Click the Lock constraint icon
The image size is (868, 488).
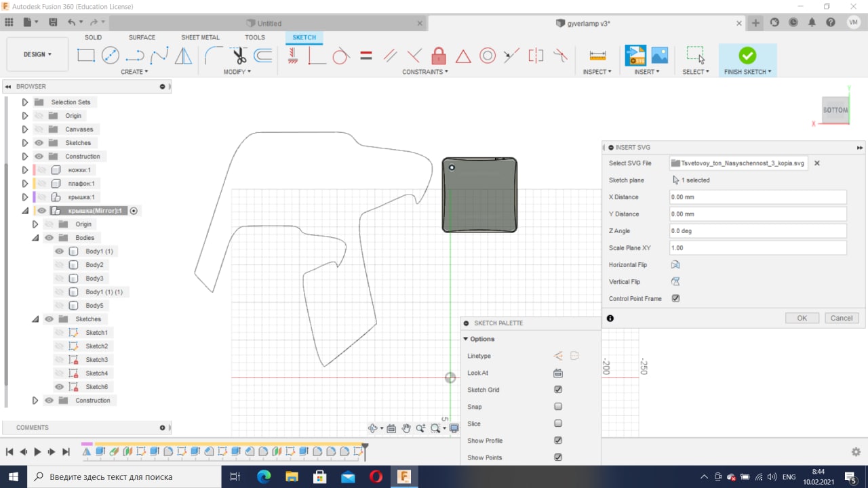pos(439,56)
